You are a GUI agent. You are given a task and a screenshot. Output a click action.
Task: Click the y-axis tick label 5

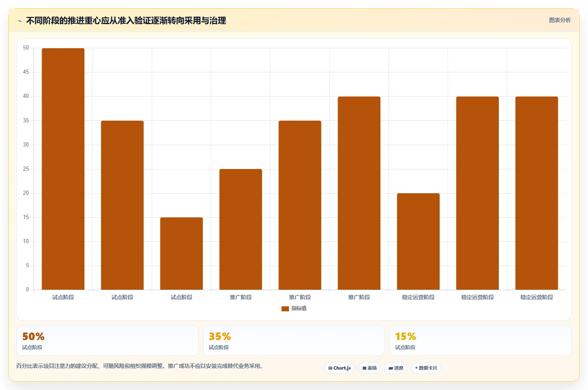click(x=28, y=266)
